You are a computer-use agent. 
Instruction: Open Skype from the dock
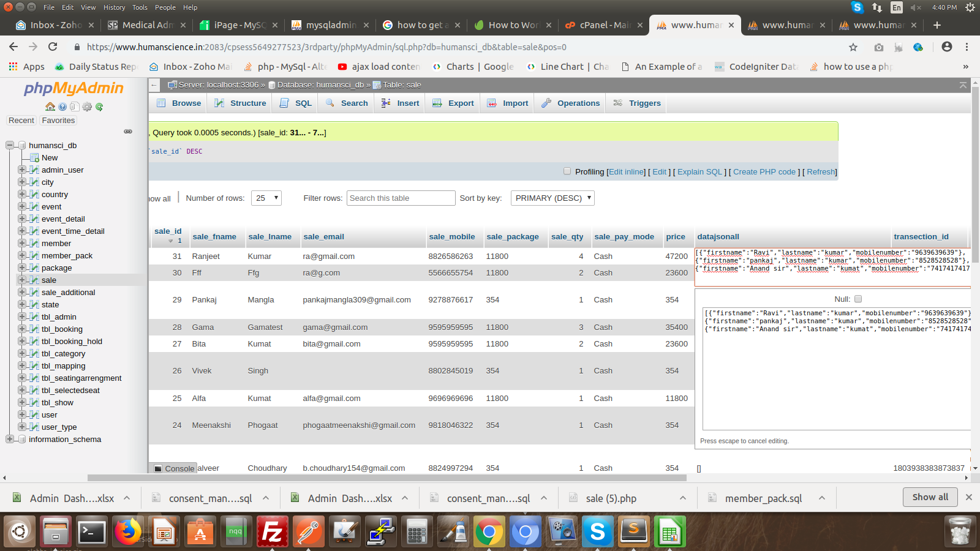[598, 531]
